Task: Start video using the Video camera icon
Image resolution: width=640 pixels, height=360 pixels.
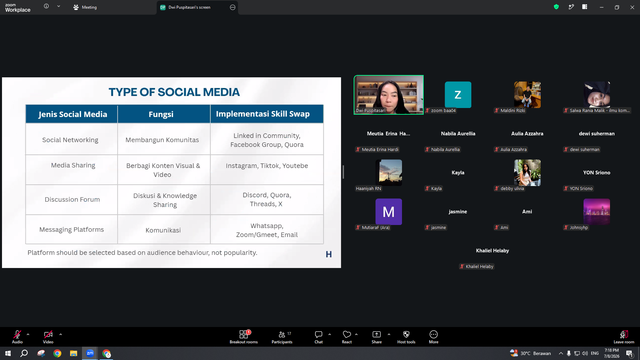Action: point(48,335)
